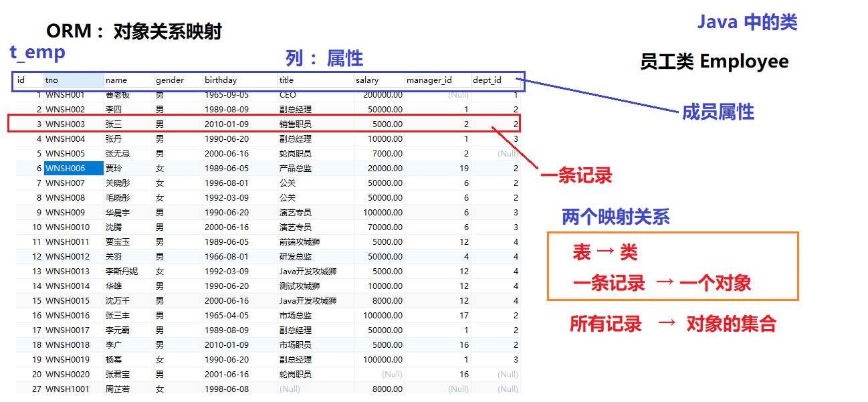Click the birthday cell 1965-09-05
Image resolution: width=868 pixels, height=402 pixels.
(240, 95)
